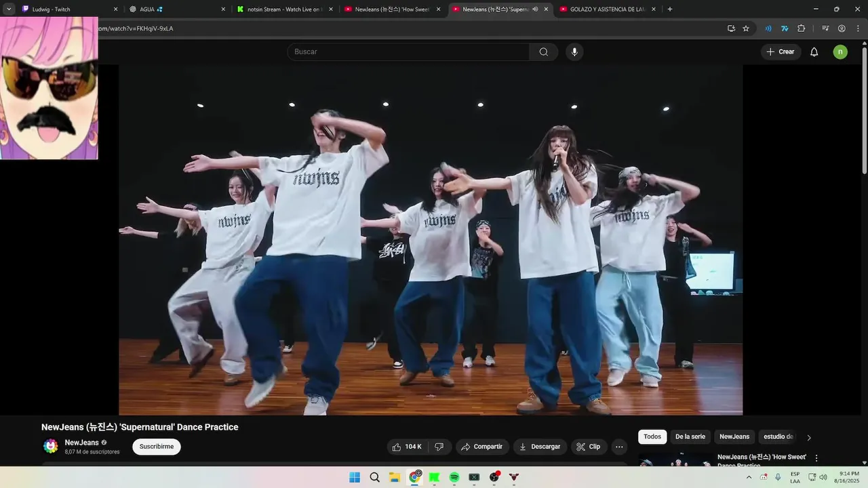Click the Supernatural dance practice video player
The image size is (868, 488).
(431, 240)
